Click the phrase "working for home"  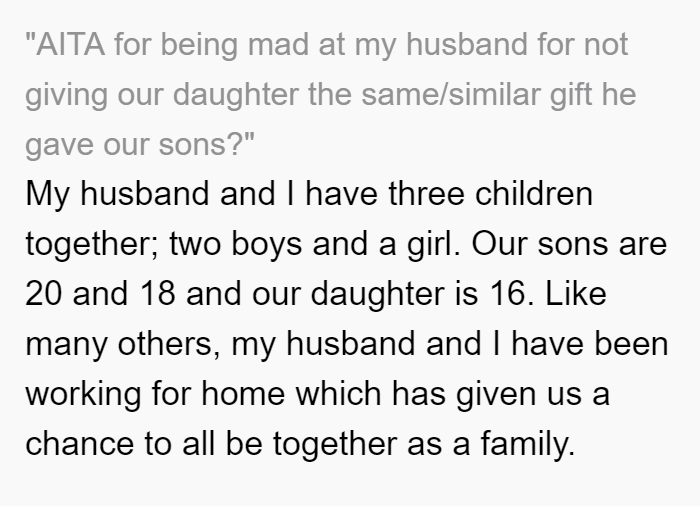tap(155, 394)
